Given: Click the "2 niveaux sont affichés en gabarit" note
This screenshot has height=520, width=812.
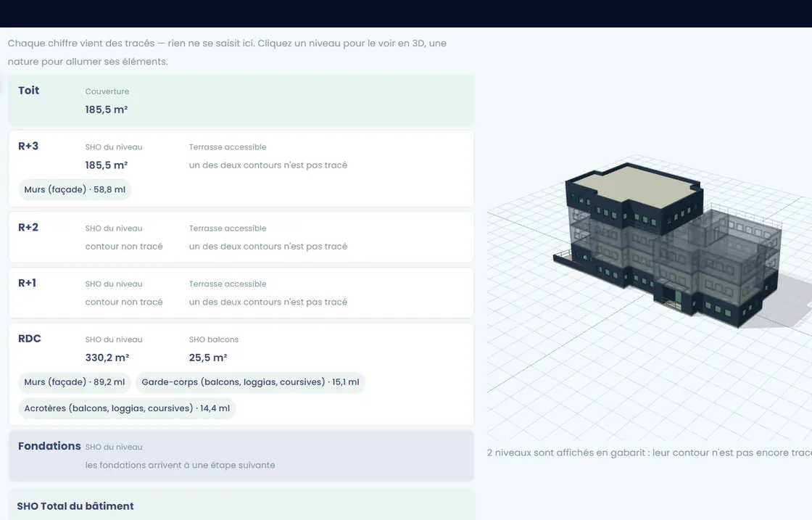Looking at the screenshot, I should [x=650, y=453].
